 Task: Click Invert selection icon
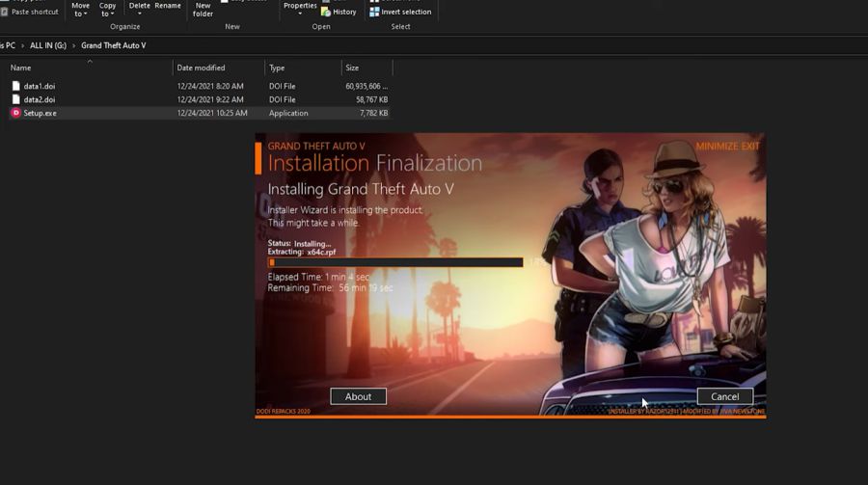tap(374, 12)
